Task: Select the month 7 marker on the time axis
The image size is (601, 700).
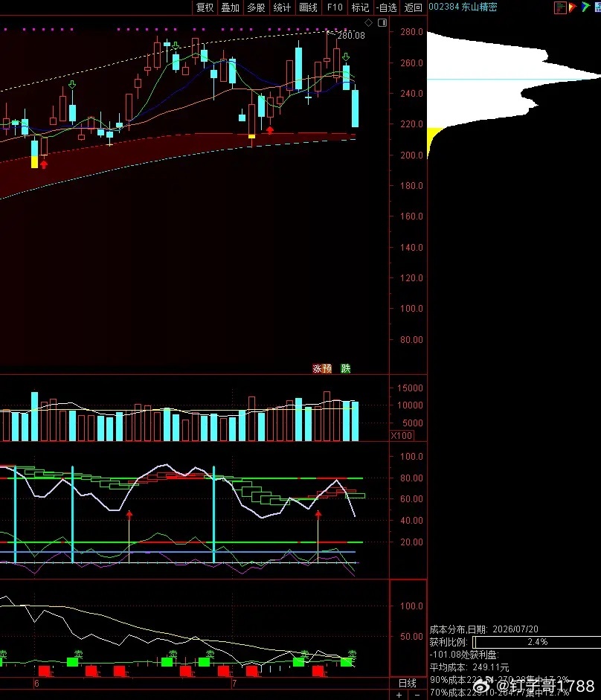Action: tap(234, 684)
